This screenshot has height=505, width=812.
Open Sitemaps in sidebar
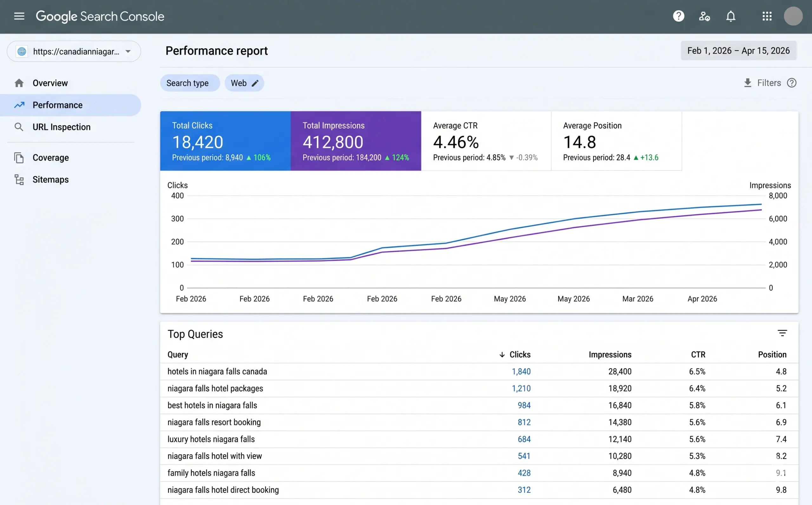pos(70,180)
